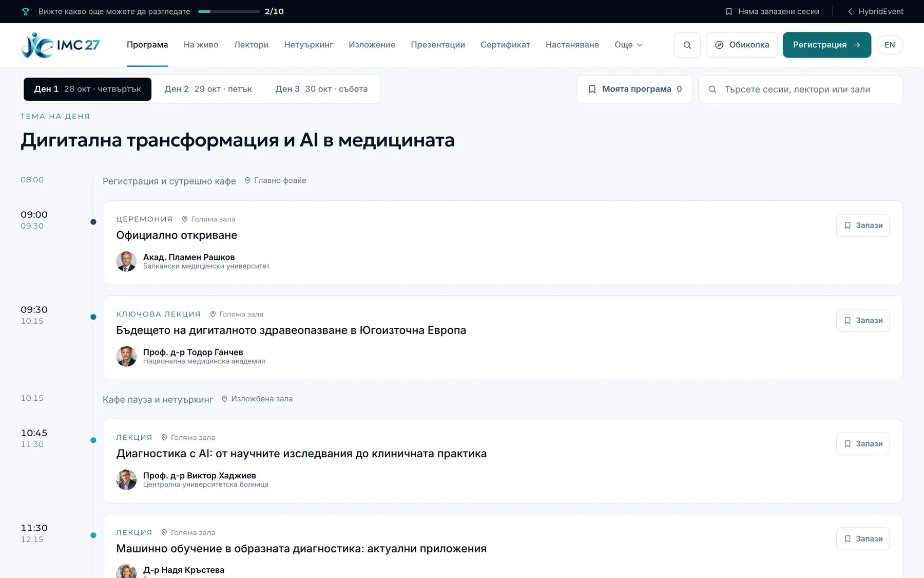Click Вижте какво още можете да разгледате
The image size is (924, 578).
[114, 11]
